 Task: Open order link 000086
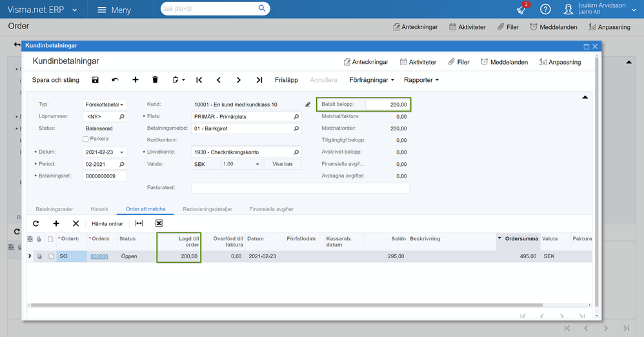pos(99,256)
